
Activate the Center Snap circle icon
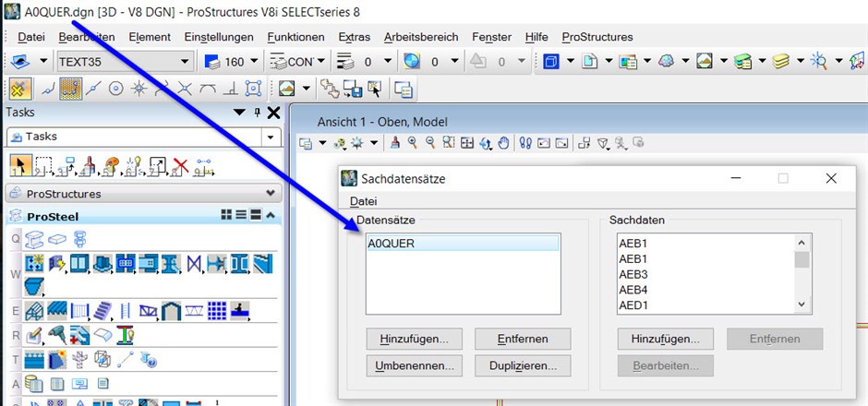point(115,89)
